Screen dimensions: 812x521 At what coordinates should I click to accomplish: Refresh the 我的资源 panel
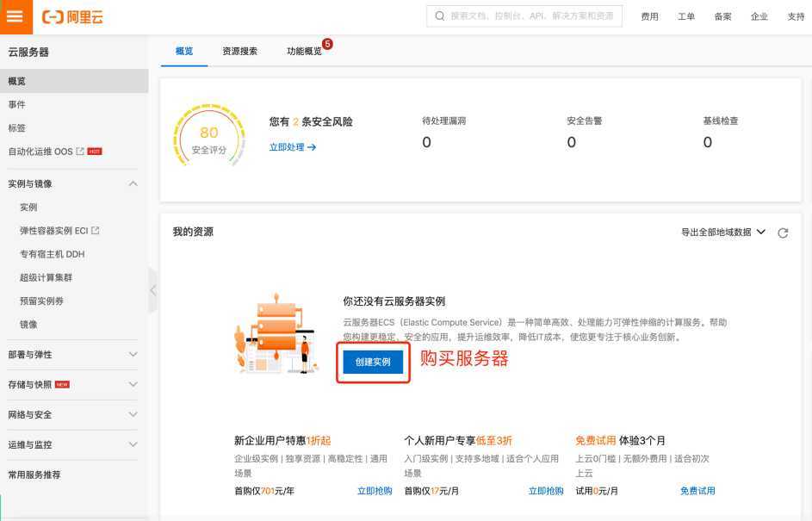coord(783,233)
